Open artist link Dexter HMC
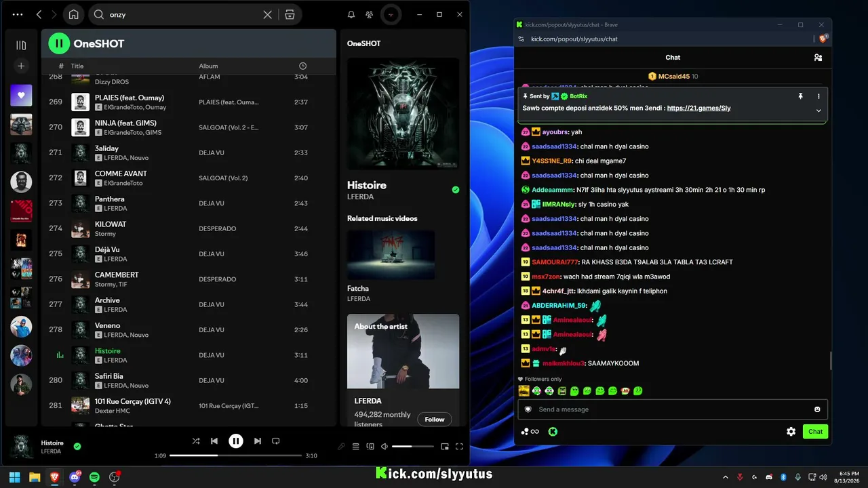The width and height of the screenshot is (868, 488). point(115,411)
